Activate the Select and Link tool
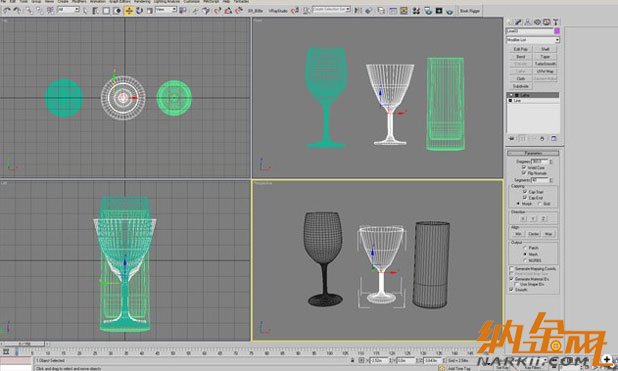 coord(29,11)
